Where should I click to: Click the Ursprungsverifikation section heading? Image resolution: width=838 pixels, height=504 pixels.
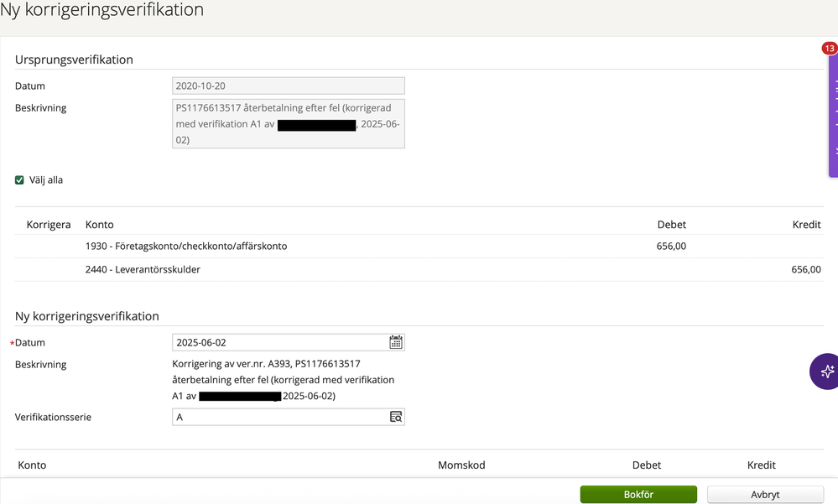75,60
